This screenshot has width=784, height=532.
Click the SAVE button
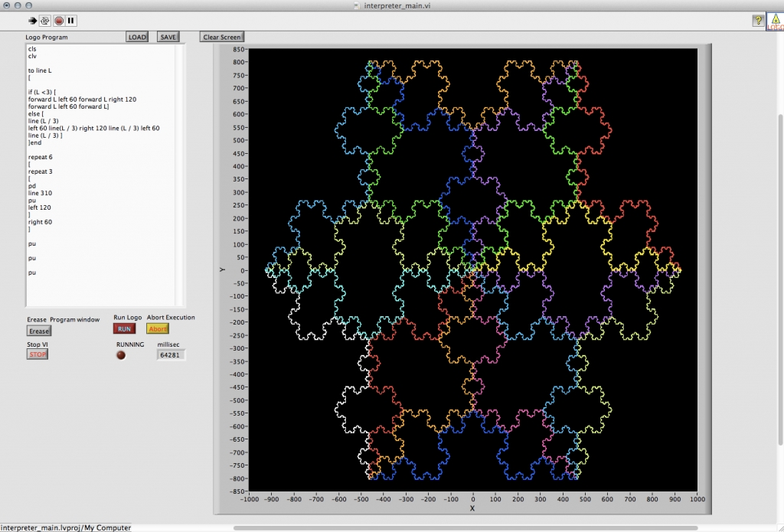tap(168, 37)
